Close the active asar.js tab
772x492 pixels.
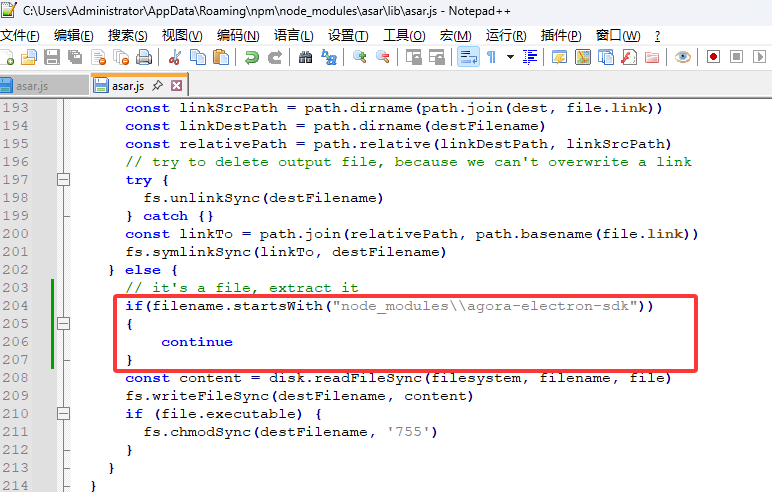(177, 86)
